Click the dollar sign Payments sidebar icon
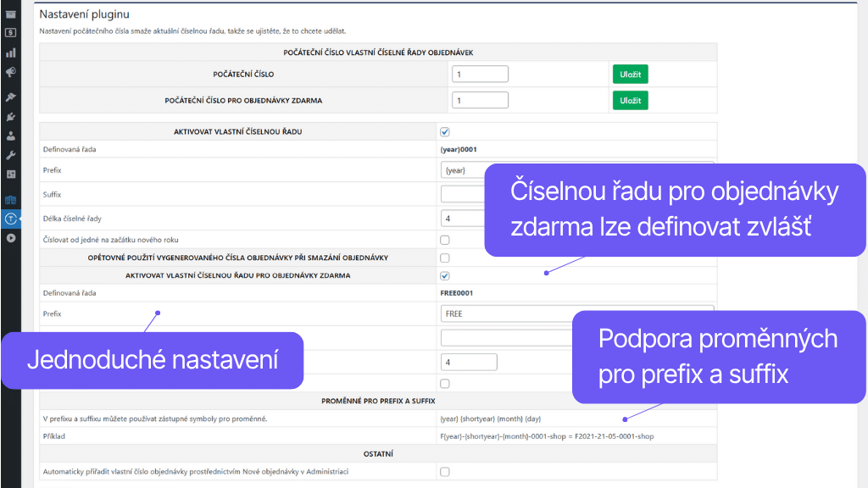 (x=11, y=32)
